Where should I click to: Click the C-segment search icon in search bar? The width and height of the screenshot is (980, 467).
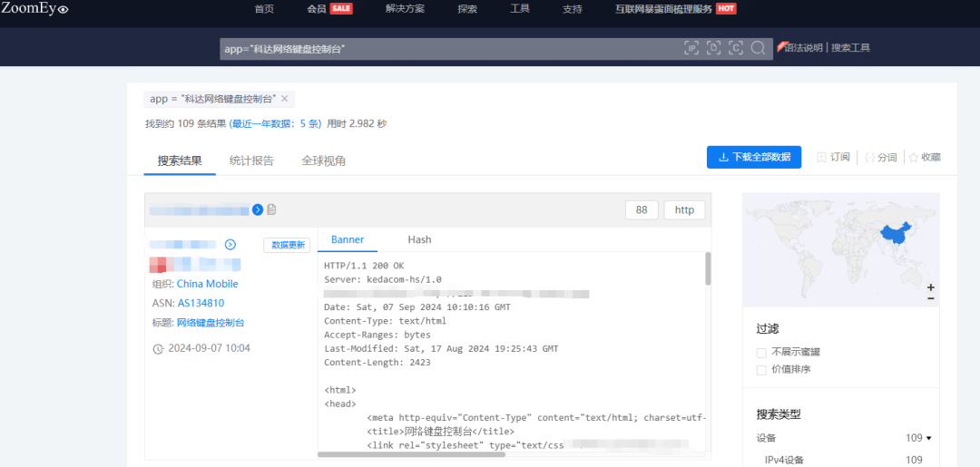pos(736,48)
